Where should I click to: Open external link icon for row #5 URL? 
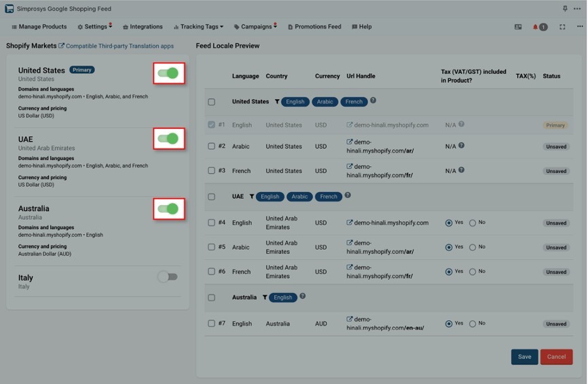(350, 243)
